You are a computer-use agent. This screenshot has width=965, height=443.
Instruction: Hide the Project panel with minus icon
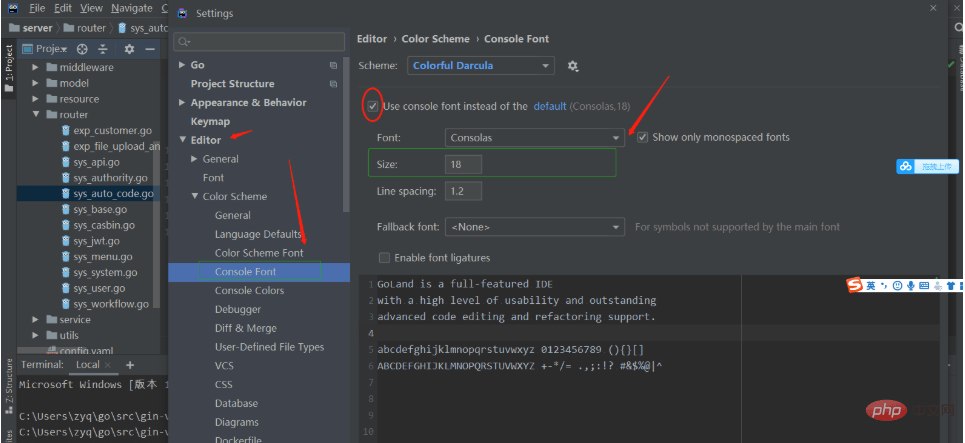(x=150, y=49)
